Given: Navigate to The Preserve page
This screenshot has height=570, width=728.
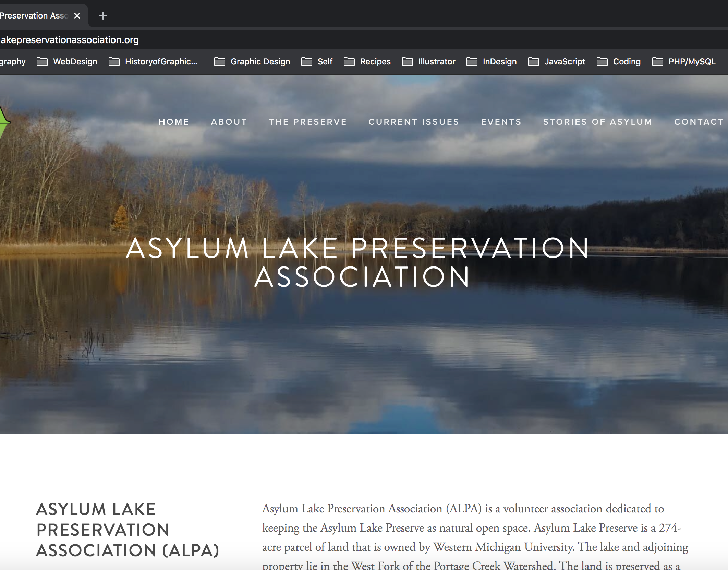Looking at the screenshot, I should (x=308, y=122).
